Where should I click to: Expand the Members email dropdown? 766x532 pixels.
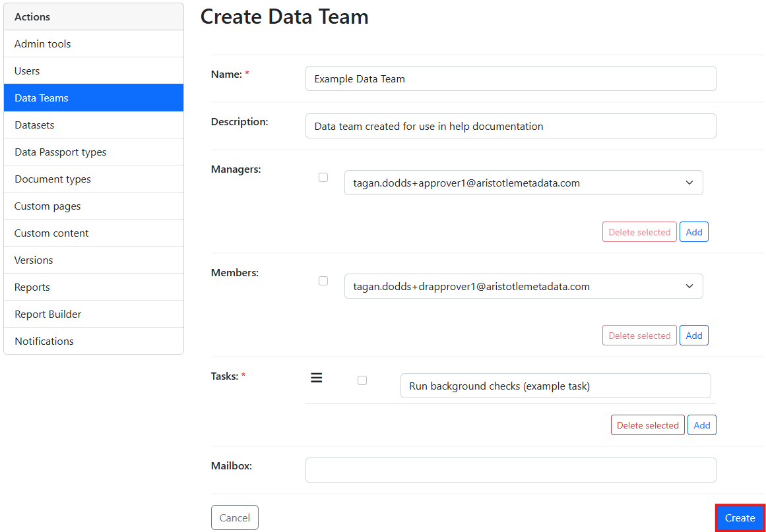pos(523,287)
